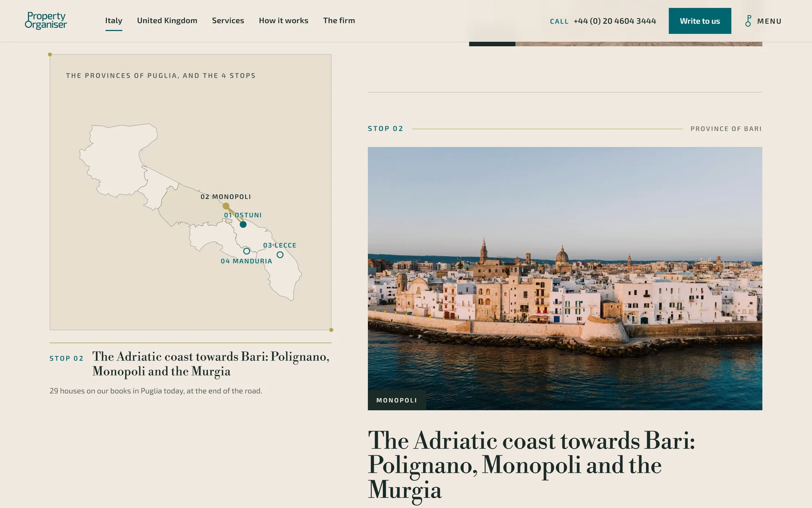Go to the Services menu item
This screenshot has height=508, width=812.
[x=228, y=20]
